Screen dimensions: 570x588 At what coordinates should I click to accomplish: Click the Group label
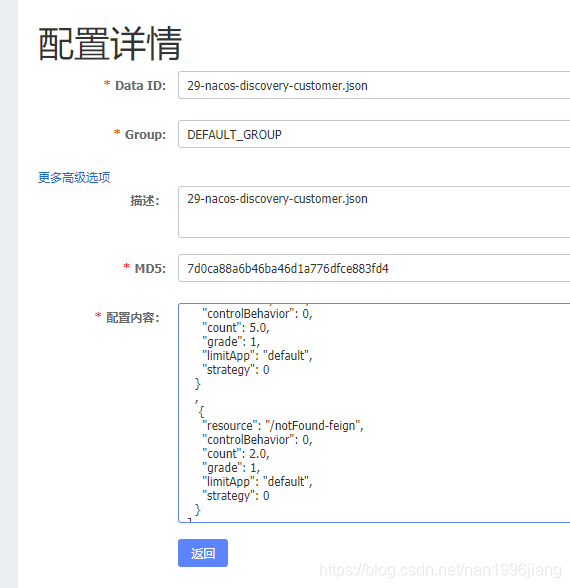coord(145,134)
